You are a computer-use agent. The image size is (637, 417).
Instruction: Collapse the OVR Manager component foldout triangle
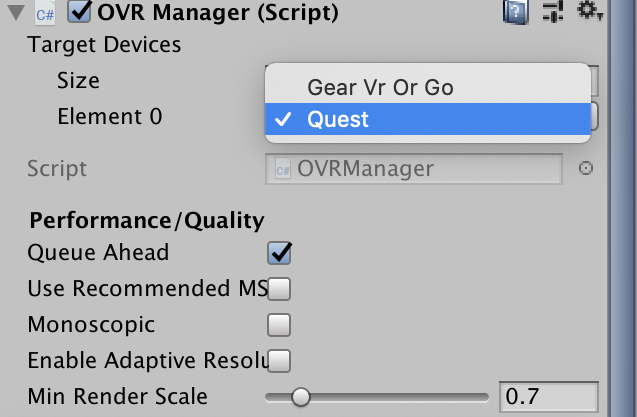coord(16,13)
